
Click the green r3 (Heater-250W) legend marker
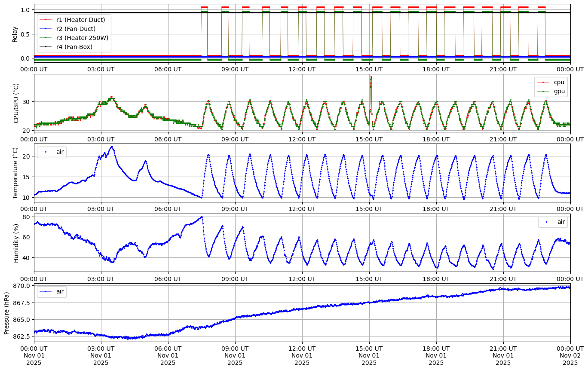point(46,38)
